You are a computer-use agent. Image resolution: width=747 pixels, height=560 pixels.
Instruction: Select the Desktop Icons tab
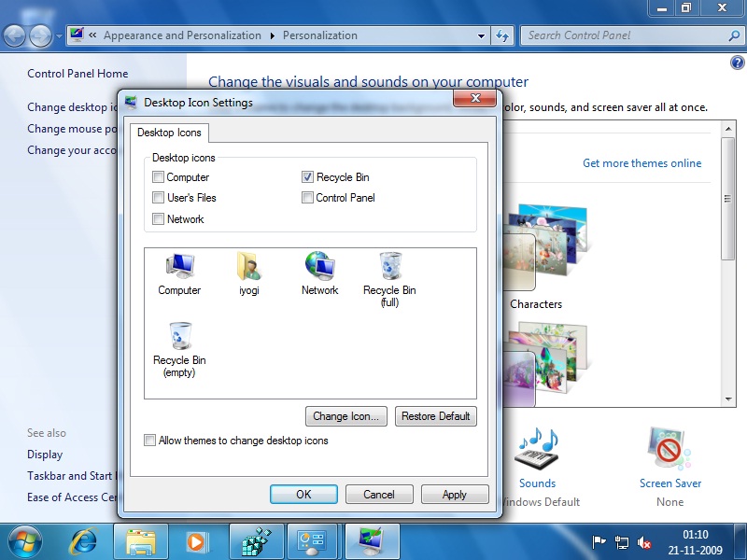169,133
